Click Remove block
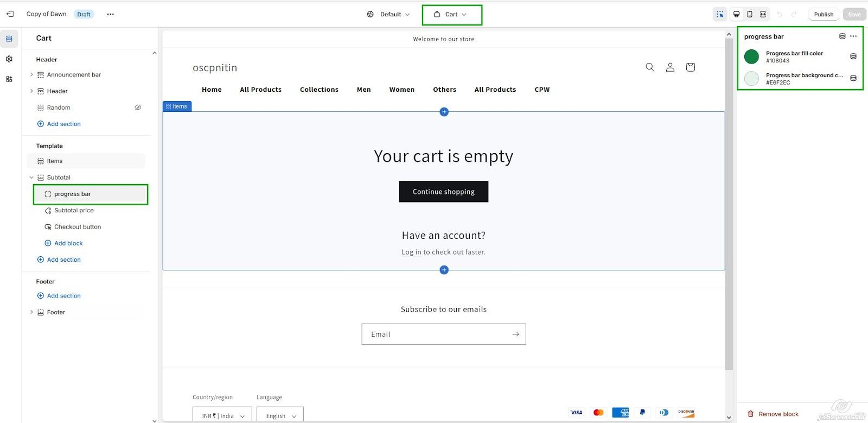 778,414
